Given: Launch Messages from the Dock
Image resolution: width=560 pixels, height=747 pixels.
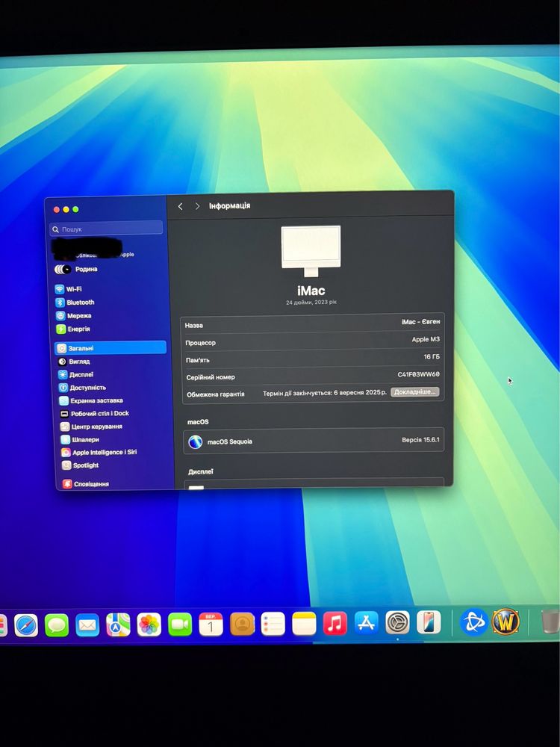Looking at the screenshot, I should click(57, 625).
